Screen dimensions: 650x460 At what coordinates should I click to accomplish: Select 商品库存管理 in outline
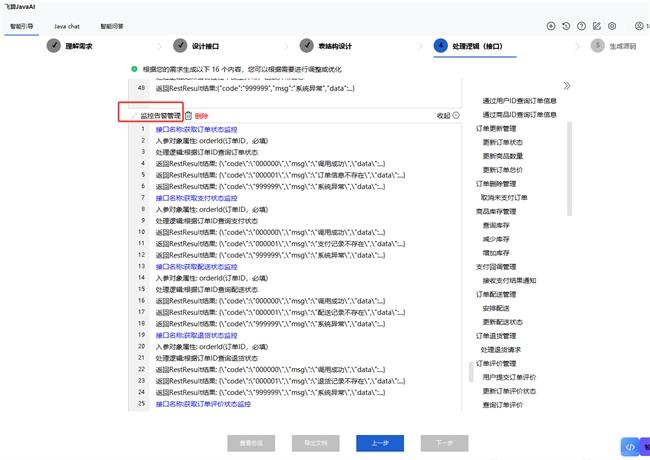tap(496, 211)
